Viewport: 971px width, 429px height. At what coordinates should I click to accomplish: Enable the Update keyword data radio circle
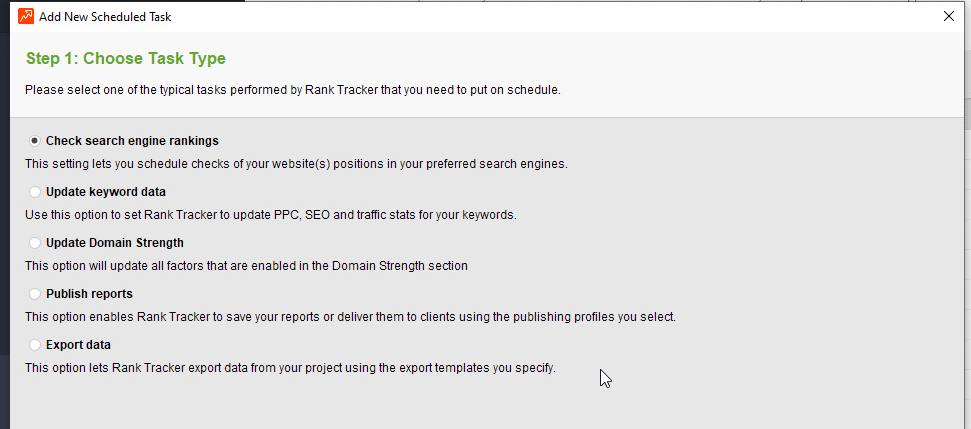point(35,192)
